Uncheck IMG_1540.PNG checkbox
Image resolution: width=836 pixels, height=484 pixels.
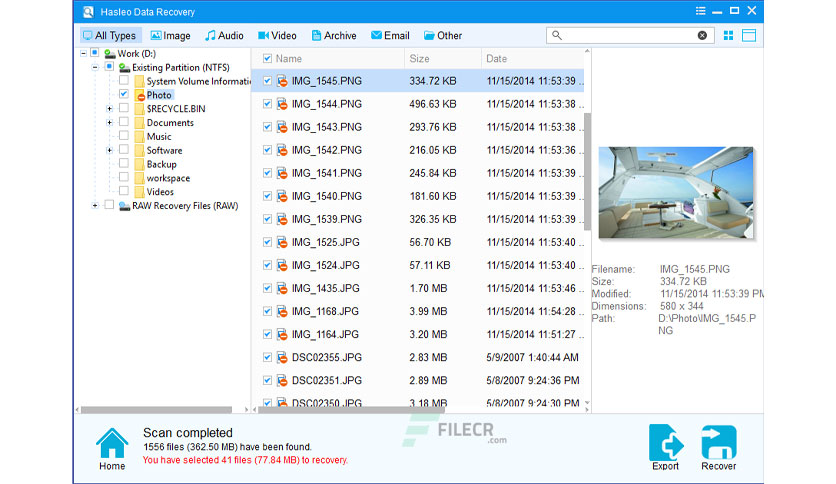pos(268,196)
